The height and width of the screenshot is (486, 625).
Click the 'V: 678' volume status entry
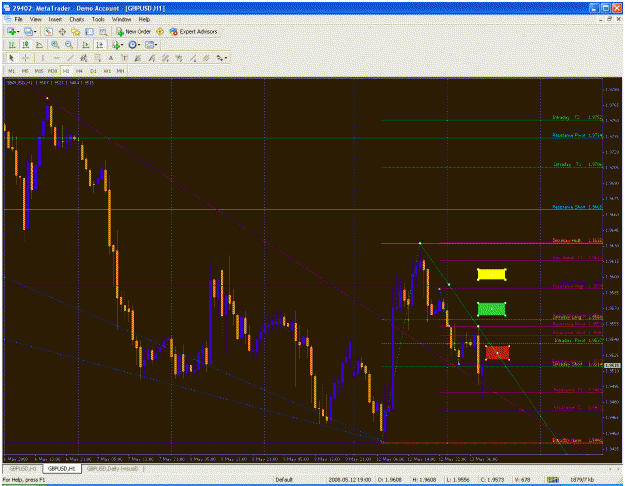(524, 480)
